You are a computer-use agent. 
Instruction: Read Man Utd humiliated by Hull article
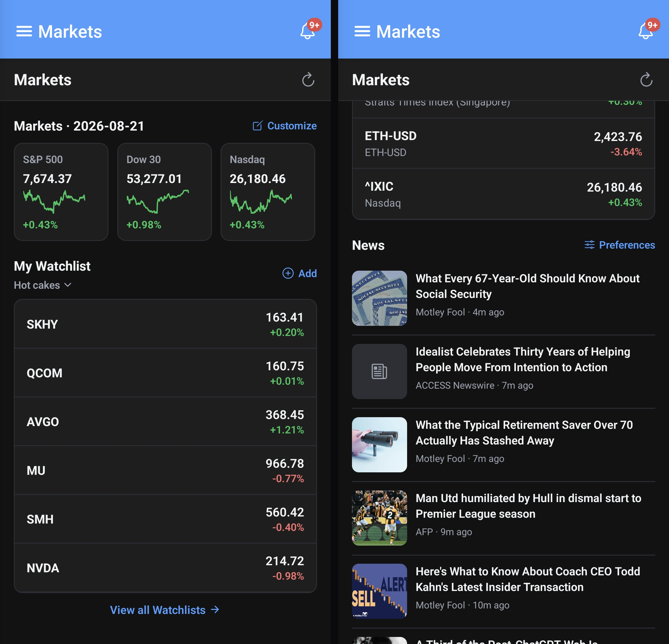point(528,506)
